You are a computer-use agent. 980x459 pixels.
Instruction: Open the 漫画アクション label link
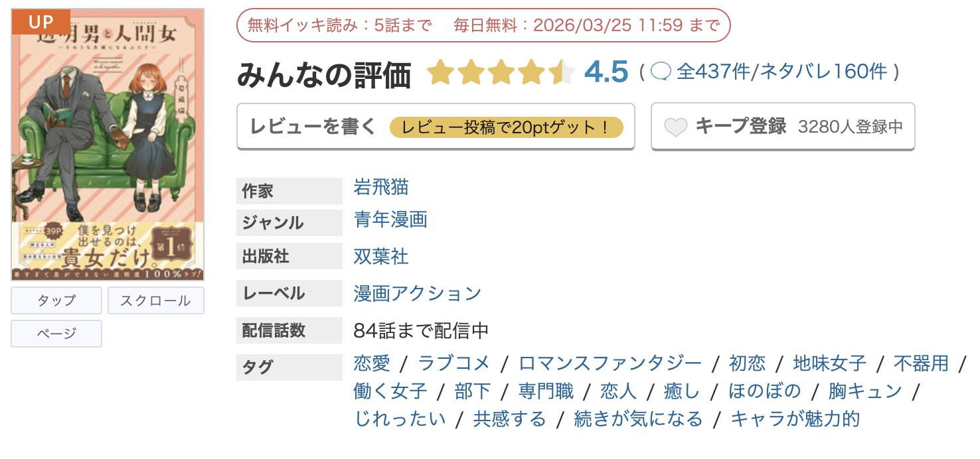pyautogui.click(x=418, y=293)
